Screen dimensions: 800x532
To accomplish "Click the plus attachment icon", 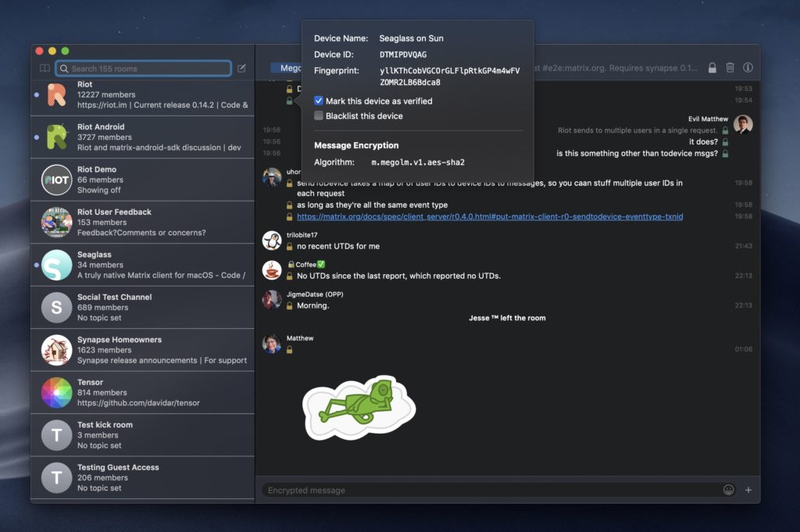I will 748,490.
